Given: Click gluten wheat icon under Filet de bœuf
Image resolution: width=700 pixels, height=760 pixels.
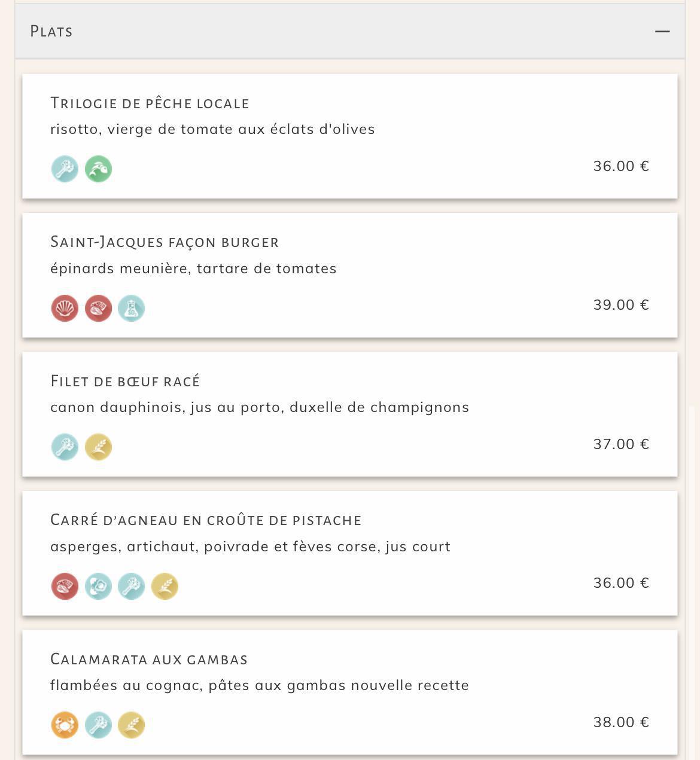Looking at the screenshot, I should pos(98,447).
